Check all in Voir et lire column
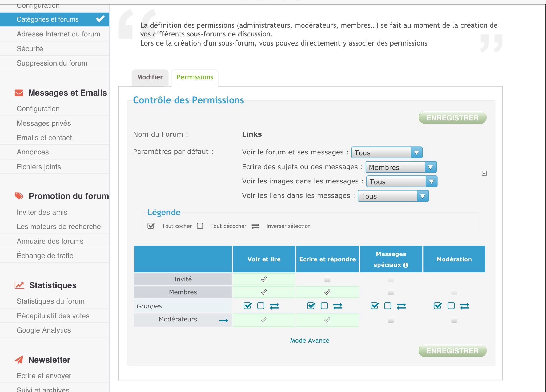The image size is (546, 392). 247,306
